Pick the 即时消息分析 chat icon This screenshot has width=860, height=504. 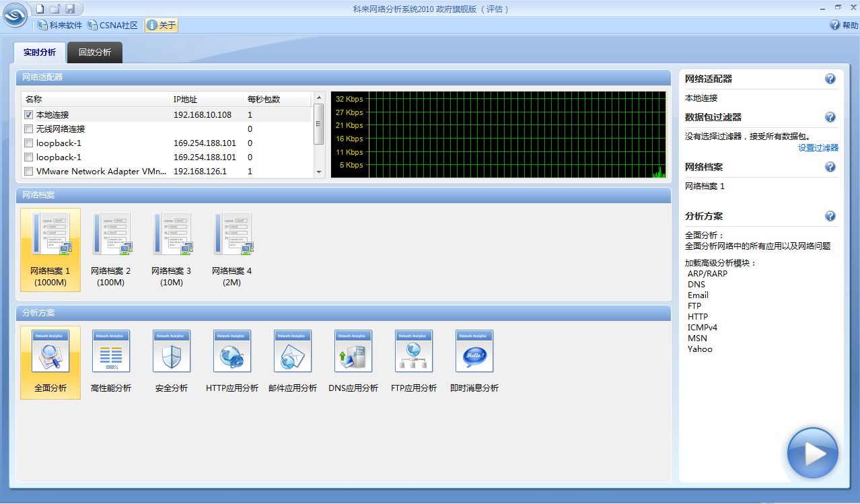(x=474, y=351)
